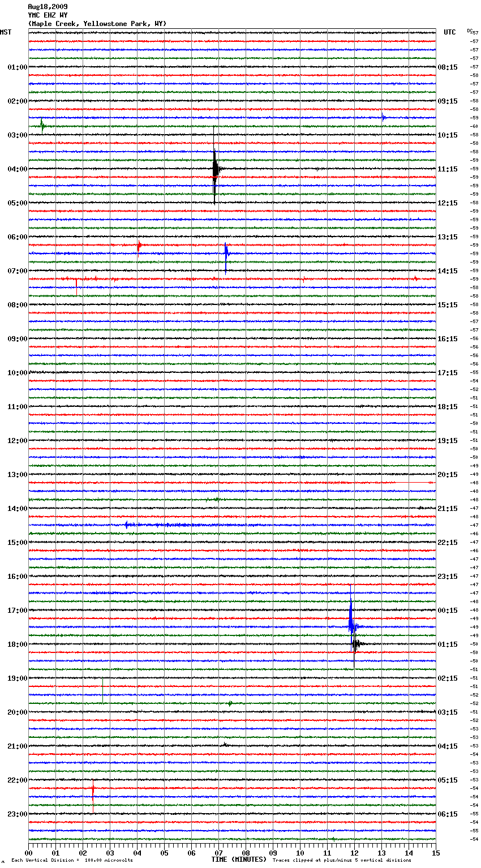Click the large black event on 04:00 trace
This screenshot has height=868, width=481.
click(216, 169)
